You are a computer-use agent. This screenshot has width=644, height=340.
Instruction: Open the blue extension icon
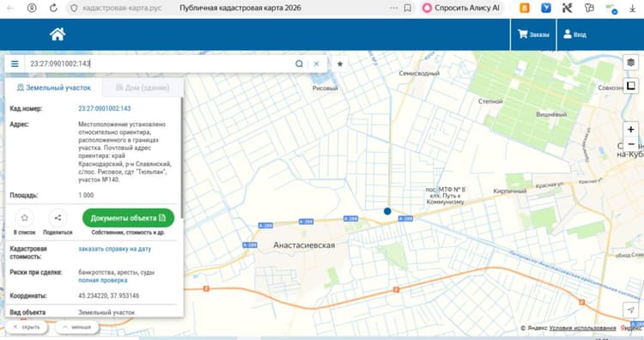tap(546, 8)
